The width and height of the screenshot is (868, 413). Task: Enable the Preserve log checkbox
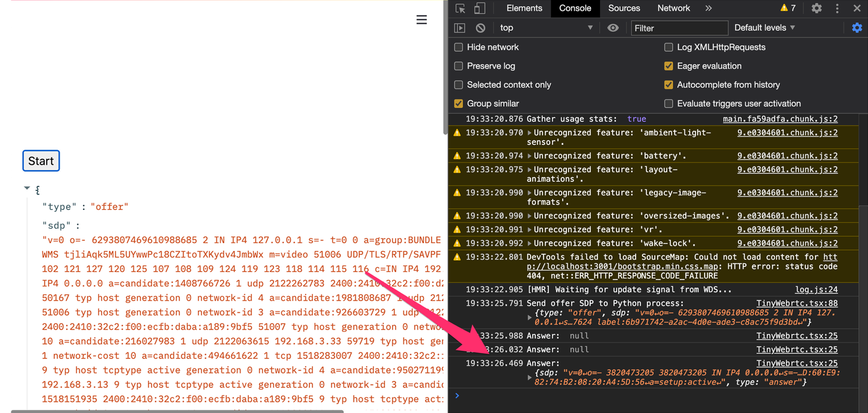coord(459,66)
